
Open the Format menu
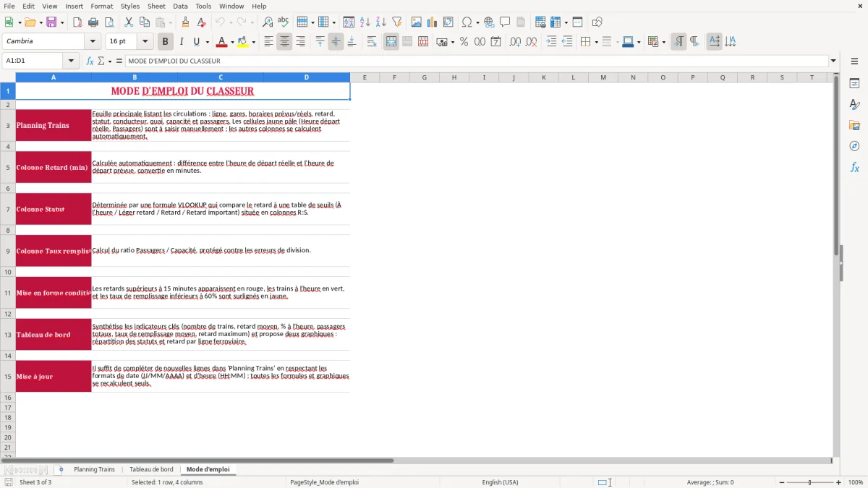[102, 6]
